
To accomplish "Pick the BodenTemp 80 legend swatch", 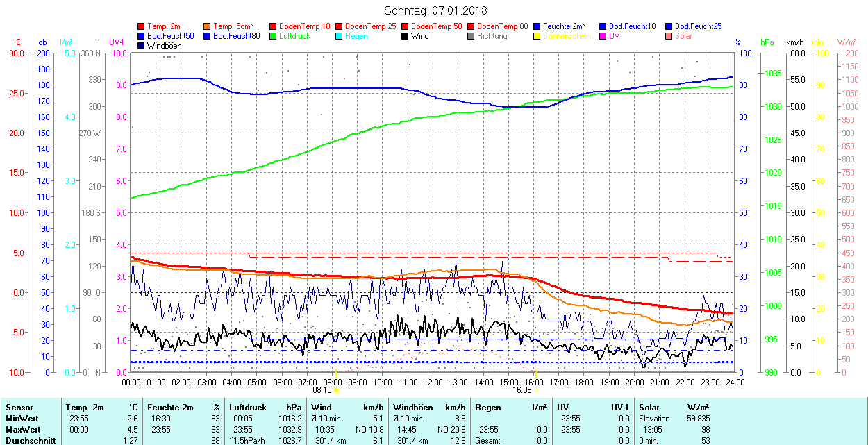I will tap(471, 26).
